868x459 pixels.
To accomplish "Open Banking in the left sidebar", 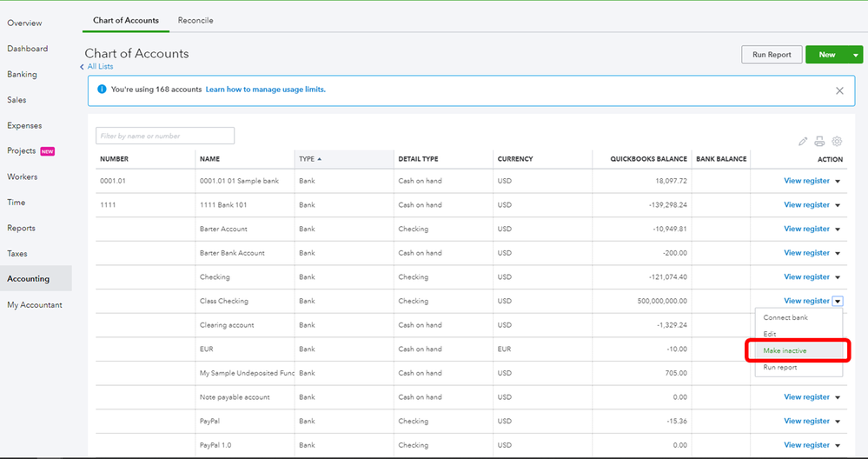I will coord(23,74).
